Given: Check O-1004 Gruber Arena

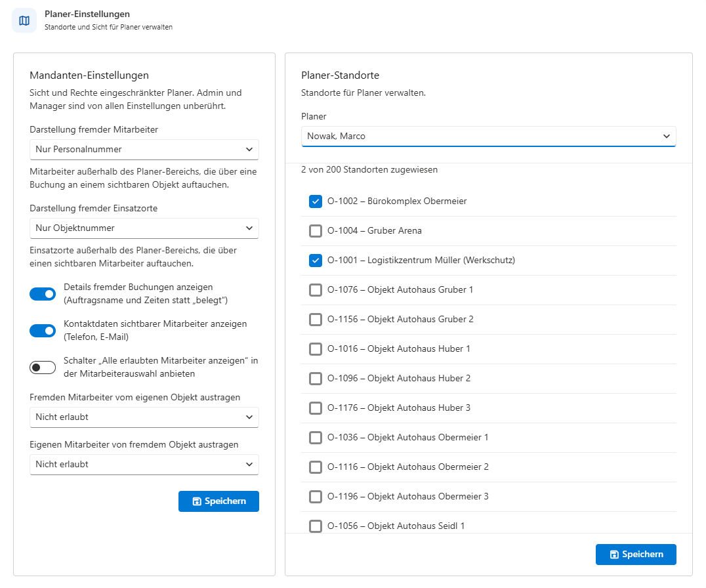Looking at the screenshot, I should 316,231.
